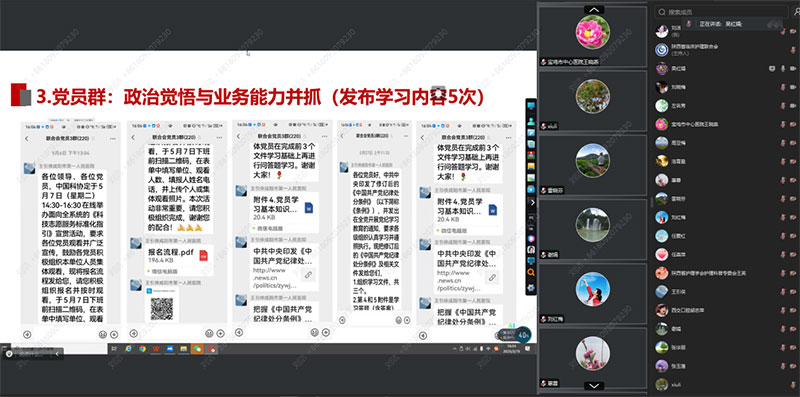800x397 pixels.
Task: Toggle camera for 周红梅 in member list
Action: tap(793, 68)
